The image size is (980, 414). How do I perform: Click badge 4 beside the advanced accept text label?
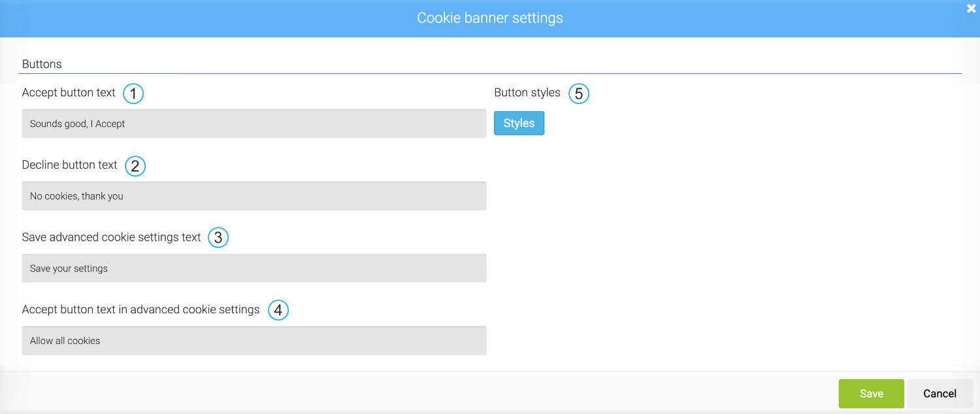278,310
